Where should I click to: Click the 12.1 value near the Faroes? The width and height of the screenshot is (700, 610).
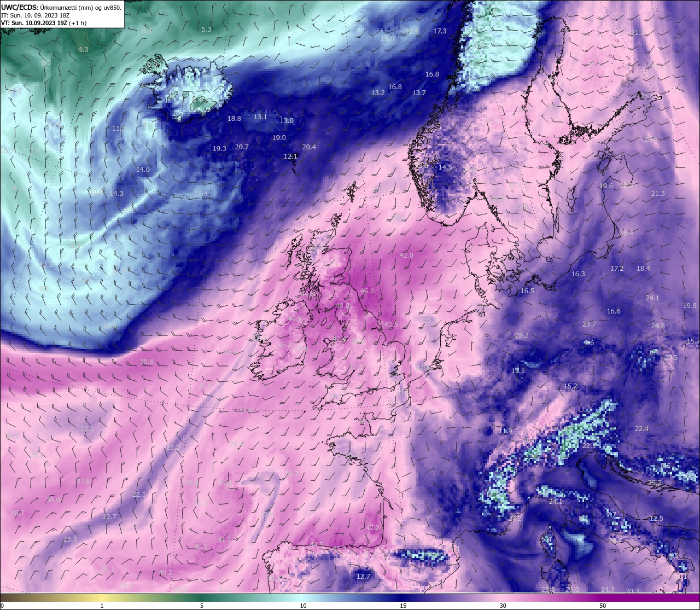[290, 156]
